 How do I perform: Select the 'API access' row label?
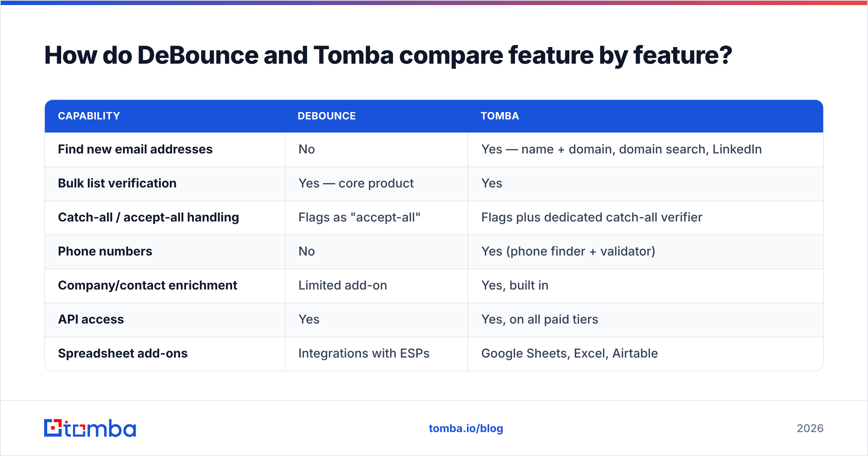pos(91,319)
